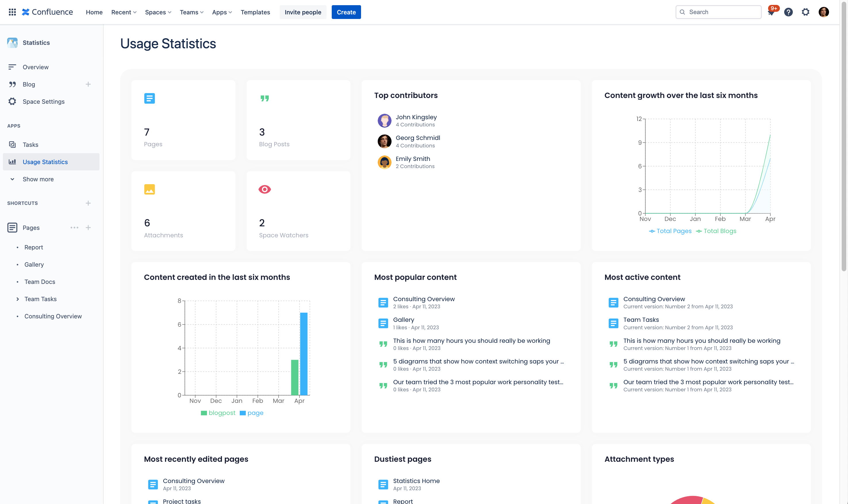Click Team Tasks page icon in Most active content
Viewport: 848px width, 504px height.
pos(613,323)
